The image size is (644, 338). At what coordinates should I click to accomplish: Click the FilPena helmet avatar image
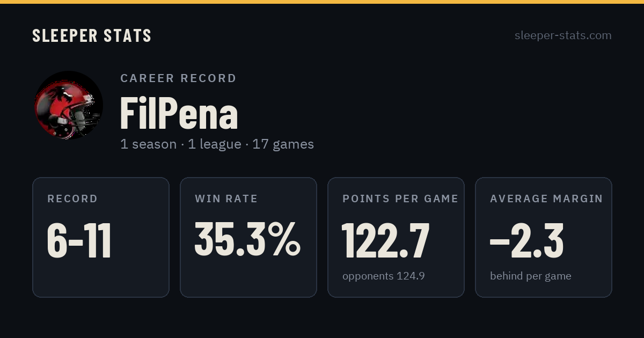click(x=69, y=105)
